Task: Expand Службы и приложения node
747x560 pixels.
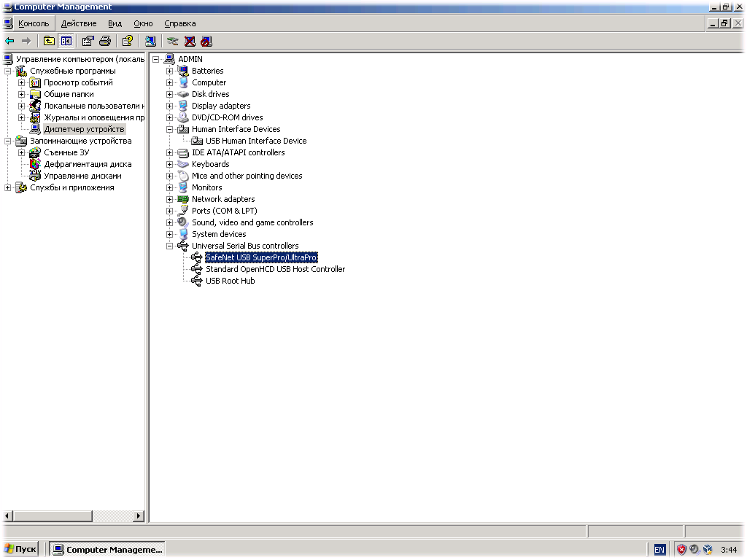Action: (7, 187)
